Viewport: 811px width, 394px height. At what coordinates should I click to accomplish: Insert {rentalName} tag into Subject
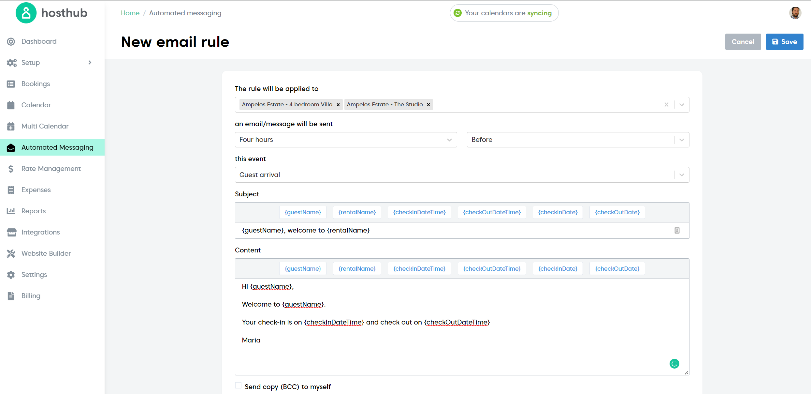point(357,212)
